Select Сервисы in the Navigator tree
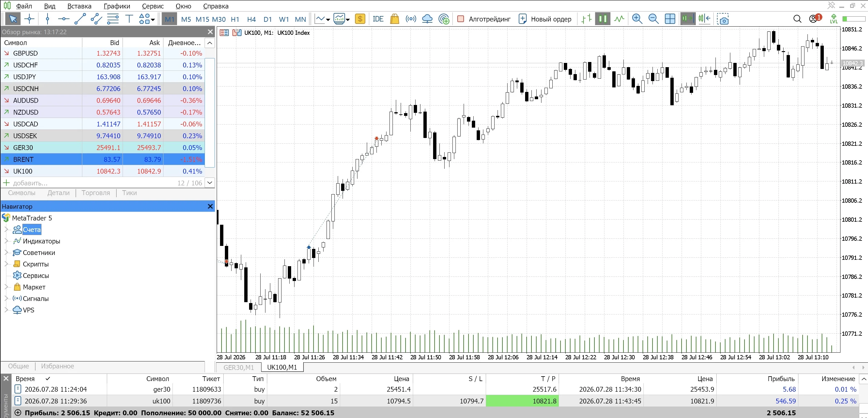The width and height of the screenshot is (868, 418). (36, 276)
